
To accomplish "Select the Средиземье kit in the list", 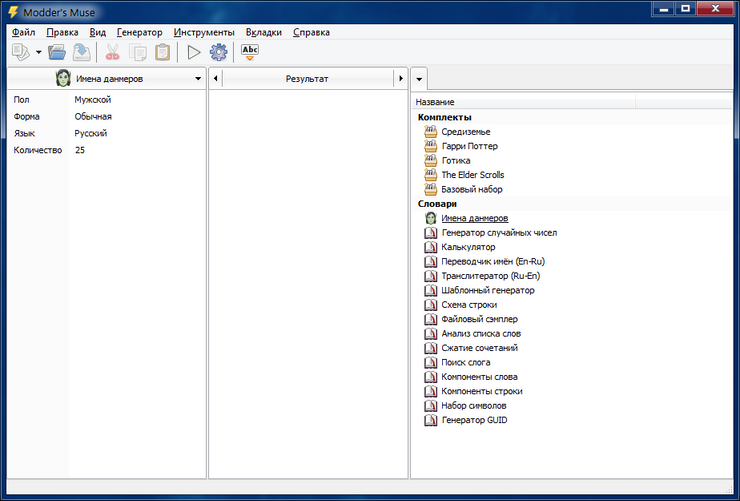I will 465,132.
